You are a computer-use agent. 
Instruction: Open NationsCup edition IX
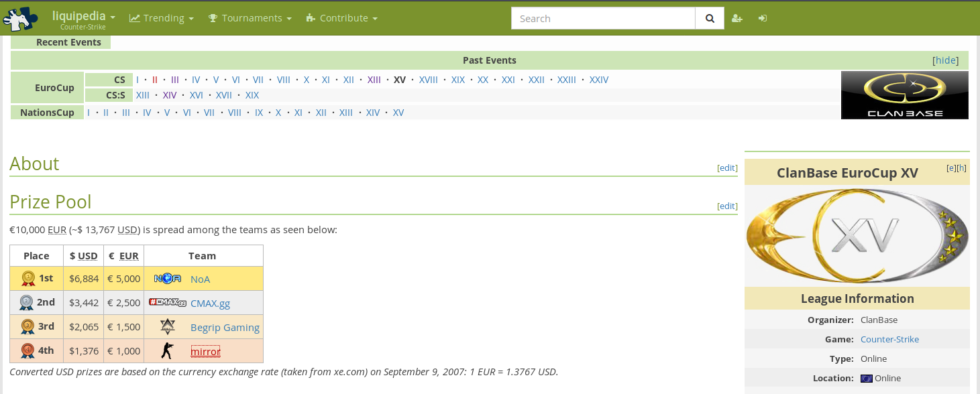[x=259, y=113]
